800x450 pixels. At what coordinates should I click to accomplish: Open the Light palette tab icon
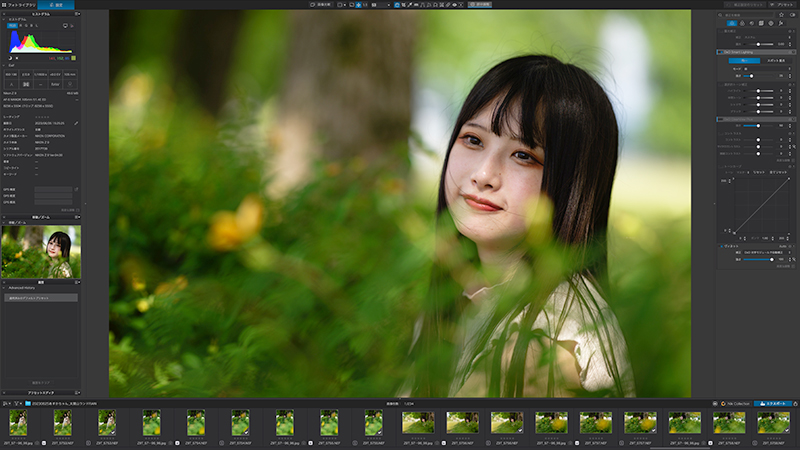coord(732,23)
